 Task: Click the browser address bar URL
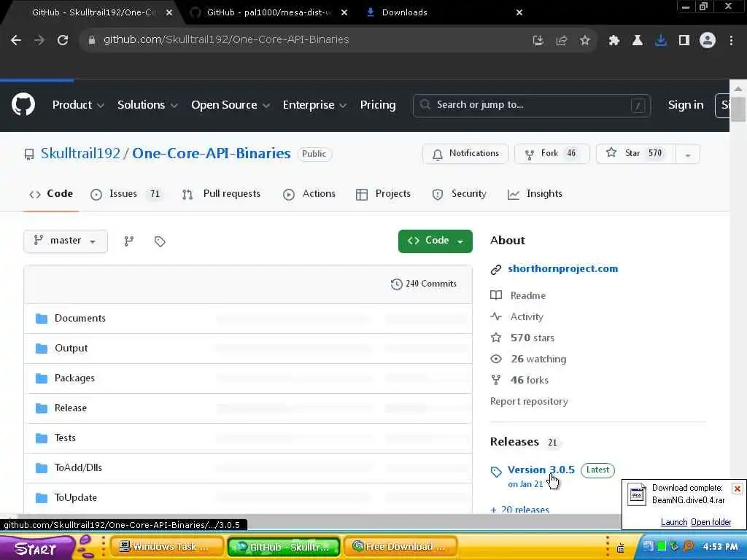pos(226,40)
